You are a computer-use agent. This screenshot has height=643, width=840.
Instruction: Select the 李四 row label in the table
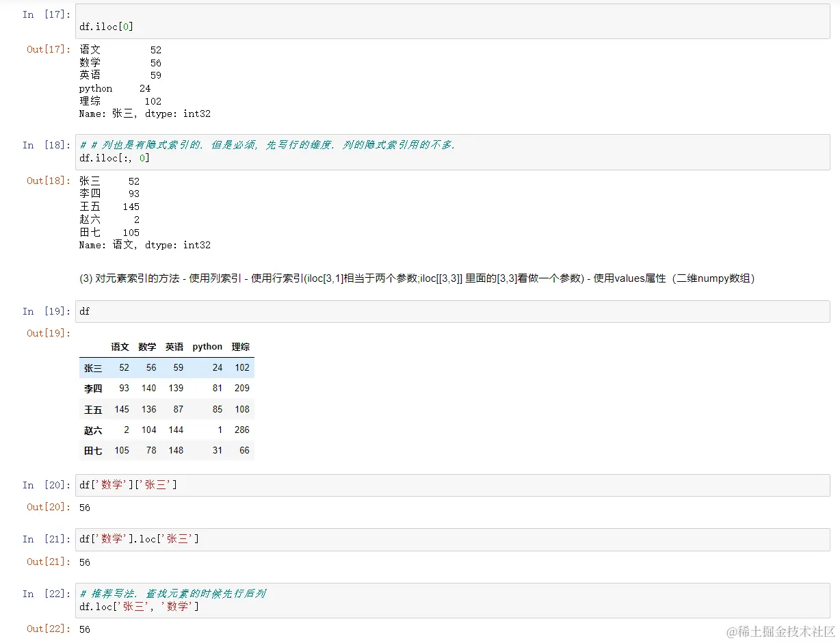(x=93, y=389)
